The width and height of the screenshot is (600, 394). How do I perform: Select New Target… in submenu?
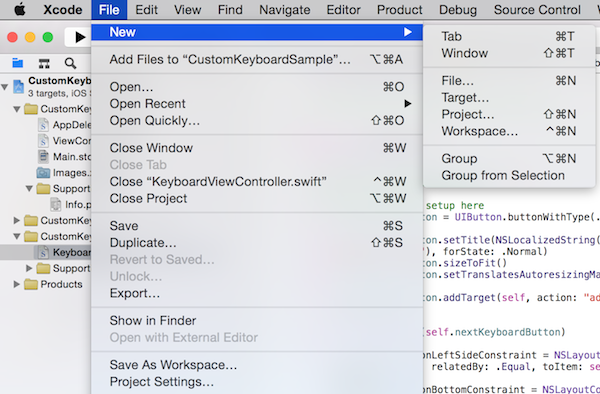tap(509, 98)
